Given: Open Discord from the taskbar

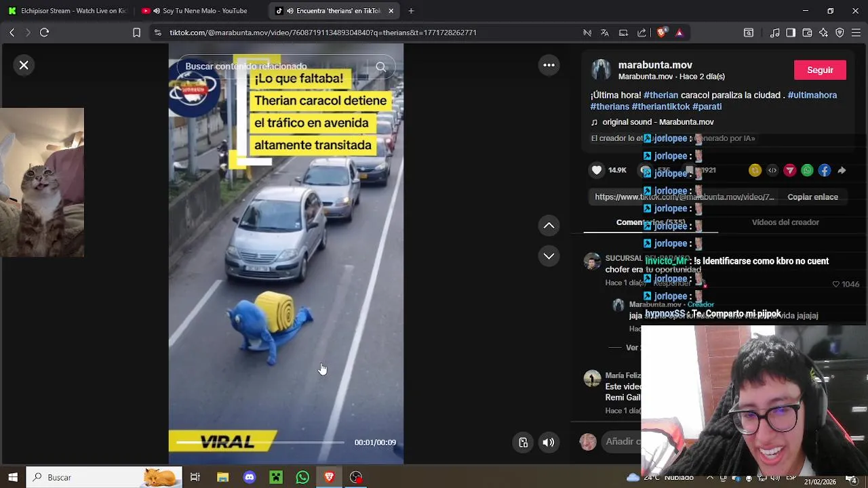Looking at the screenshot, I should pyautogui.click(x=249, y=477).
